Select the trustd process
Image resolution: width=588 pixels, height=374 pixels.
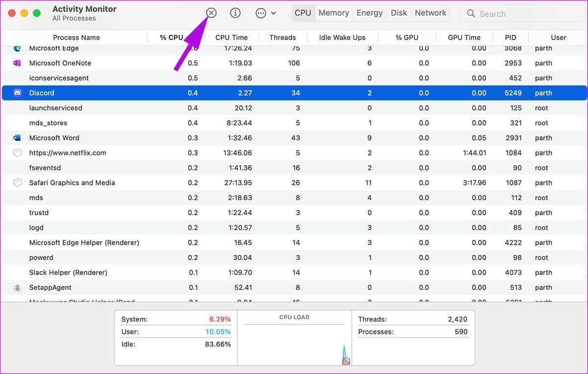click(x=39, y=213)
